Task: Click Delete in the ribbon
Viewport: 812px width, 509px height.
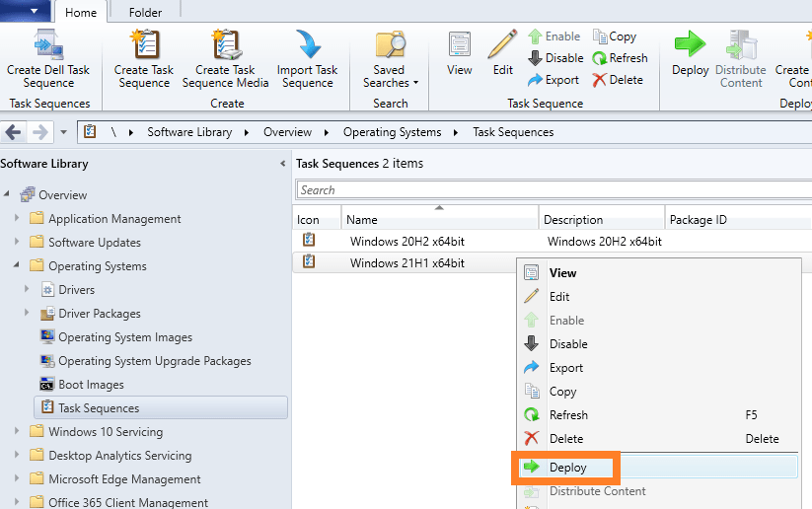Action: coord(618,80)
